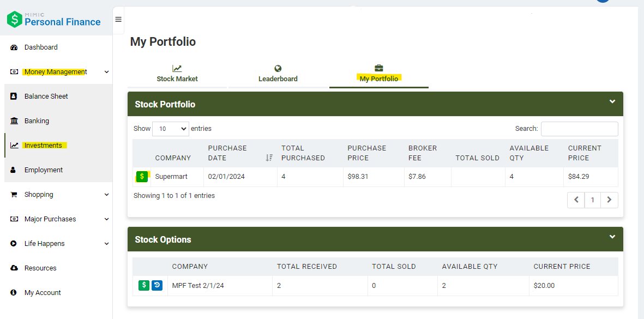
Task: Sort by Total Purchased column header
Action: (x=310, y=153)
